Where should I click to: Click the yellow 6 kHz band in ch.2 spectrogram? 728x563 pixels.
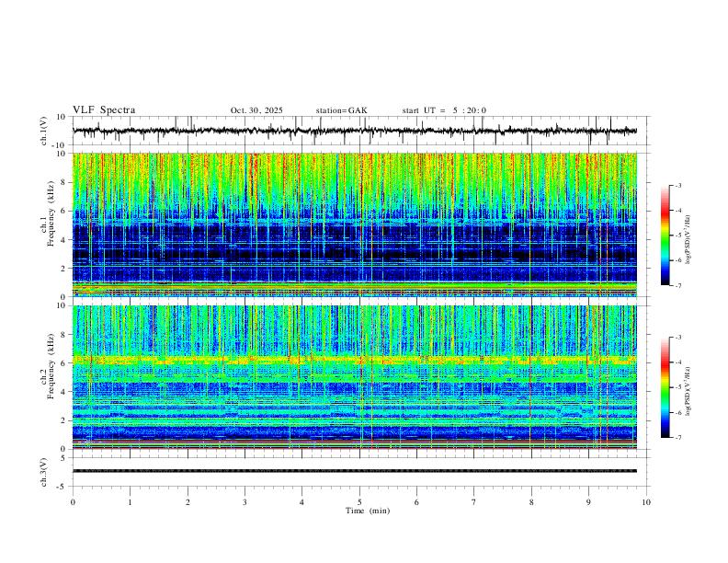tap(355, 360)
